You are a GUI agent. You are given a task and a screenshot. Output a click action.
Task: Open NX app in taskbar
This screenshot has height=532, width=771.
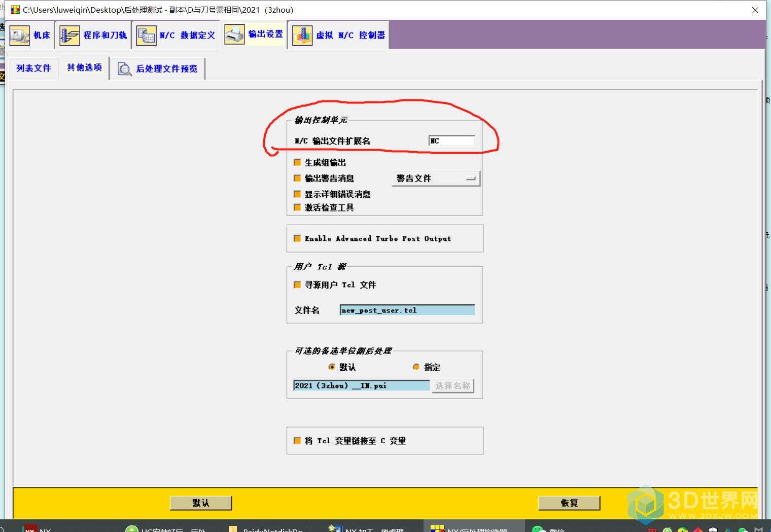click(38, 528)
